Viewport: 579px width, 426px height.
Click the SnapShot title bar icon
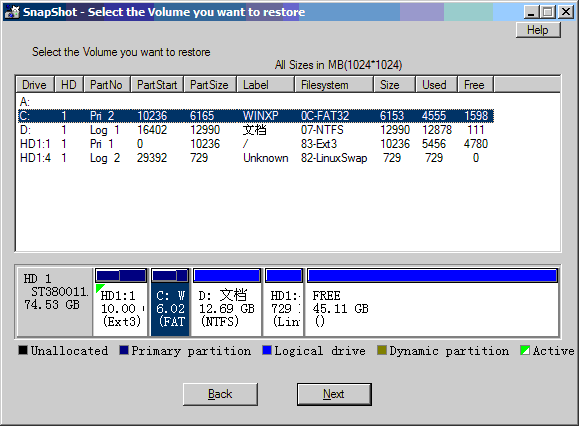coord(12,12)
